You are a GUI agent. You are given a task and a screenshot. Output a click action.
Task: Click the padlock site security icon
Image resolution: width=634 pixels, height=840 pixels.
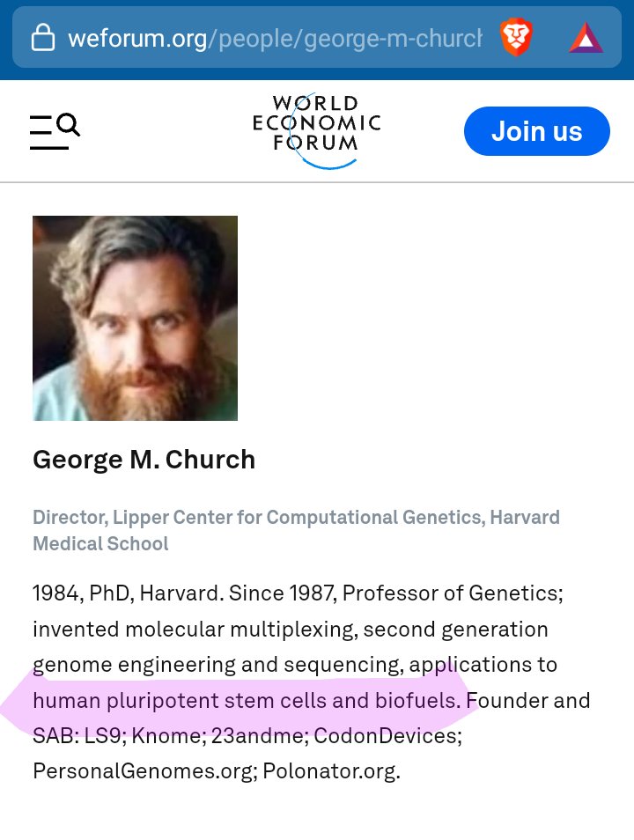42,38
